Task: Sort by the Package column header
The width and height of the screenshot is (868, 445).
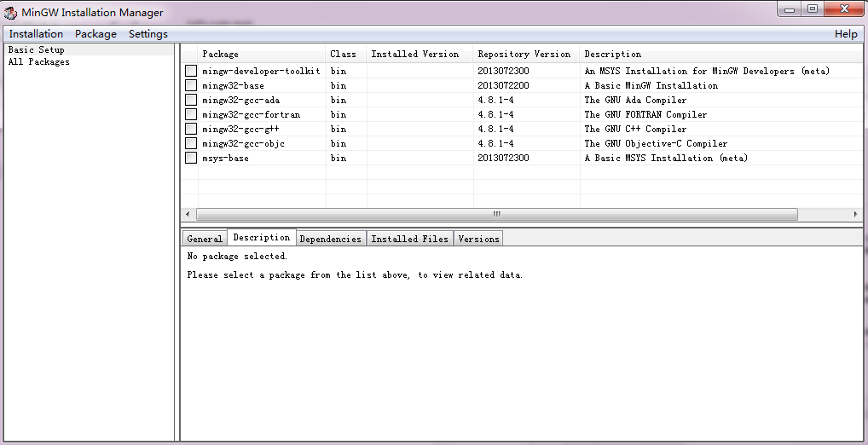Action: pos(261,54)
